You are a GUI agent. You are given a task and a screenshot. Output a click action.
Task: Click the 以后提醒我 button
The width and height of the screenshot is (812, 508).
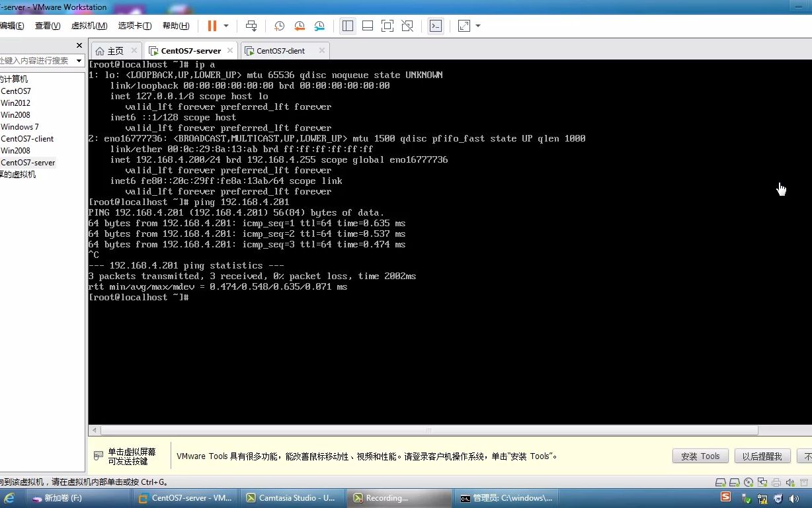pyautogui.click(x=762, y=456)
